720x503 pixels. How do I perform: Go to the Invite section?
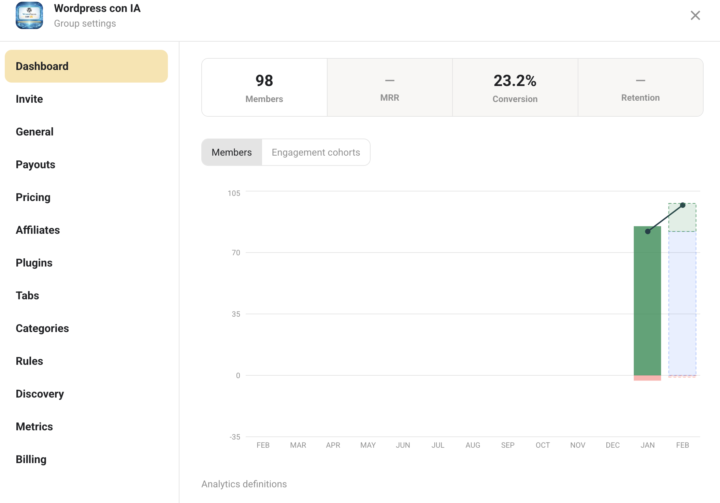coord(29,99)
